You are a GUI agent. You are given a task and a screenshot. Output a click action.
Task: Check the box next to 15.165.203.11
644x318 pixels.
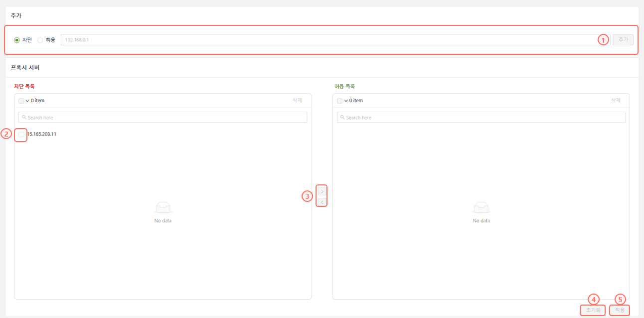(21, 134)
